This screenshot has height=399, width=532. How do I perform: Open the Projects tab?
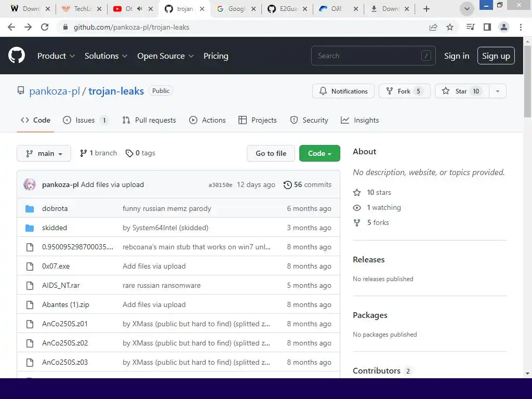258,120
